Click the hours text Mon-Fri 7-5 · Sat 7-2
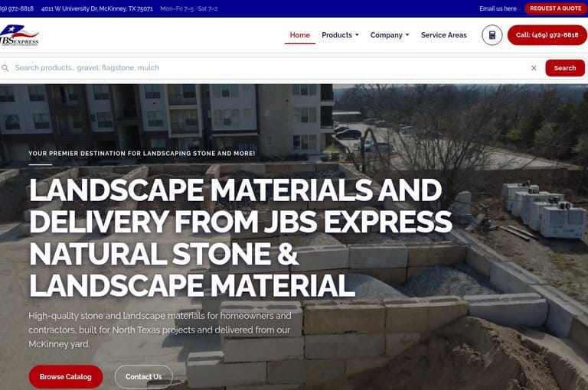Image resolution: width=588 pixels, height=390 pixels. coord(189,8)
